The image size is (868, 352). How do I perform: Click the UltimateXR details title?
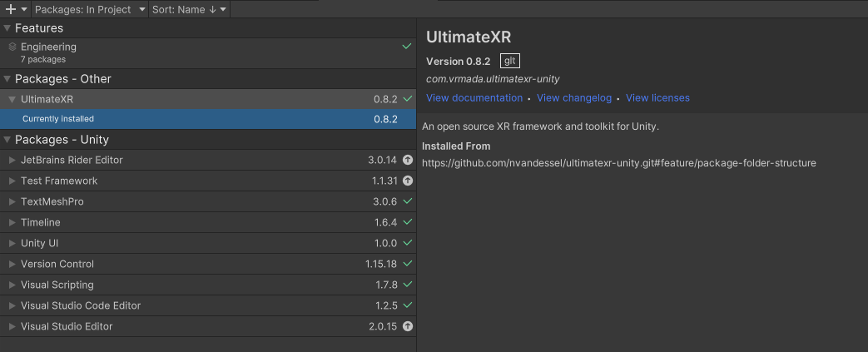(x=469, y=37)
